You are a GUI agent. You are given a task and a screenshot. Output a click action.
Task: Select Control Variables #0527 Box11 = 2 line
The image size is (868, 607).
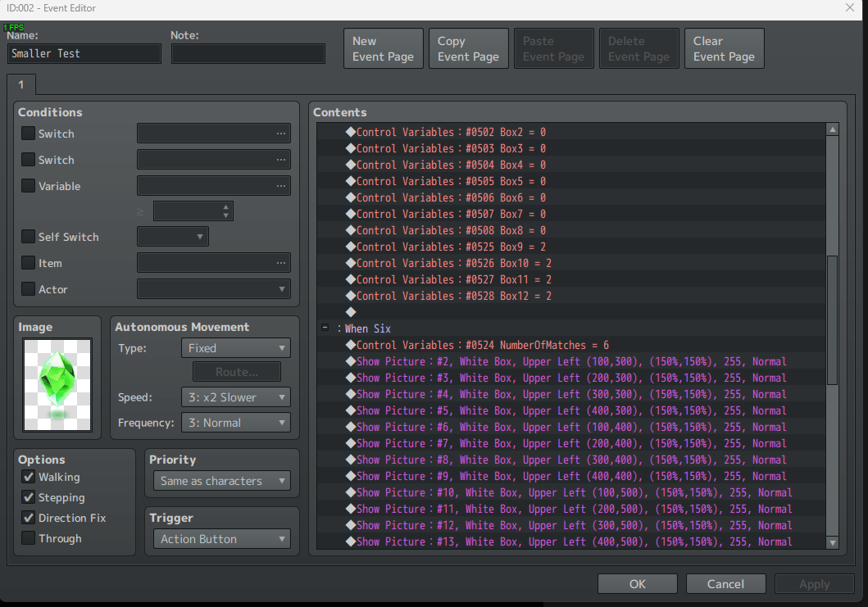pos(571,279)
